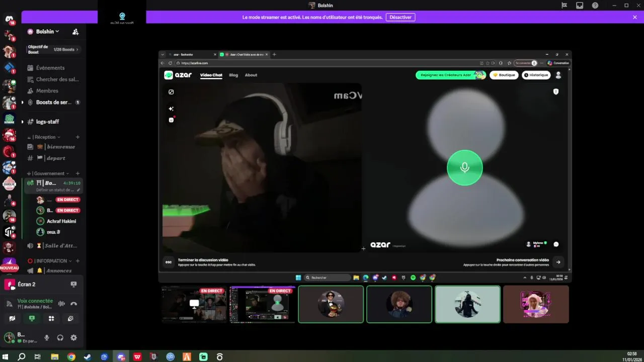
Task: Select the depart channel
Action: tap(54, 158)
